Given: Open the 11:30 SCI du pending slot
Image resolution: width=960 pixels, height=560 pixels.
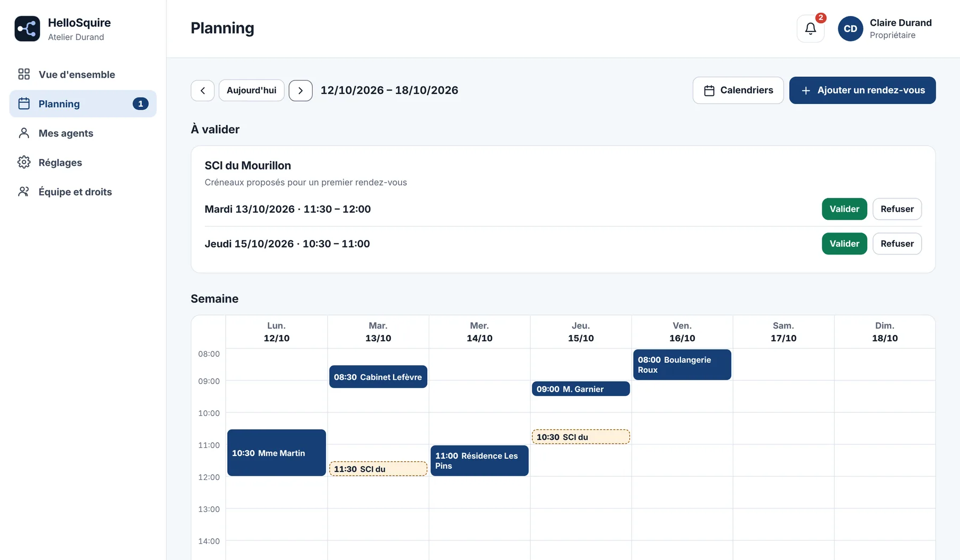Looking at the screenshot, I should [x=378, y=469].
